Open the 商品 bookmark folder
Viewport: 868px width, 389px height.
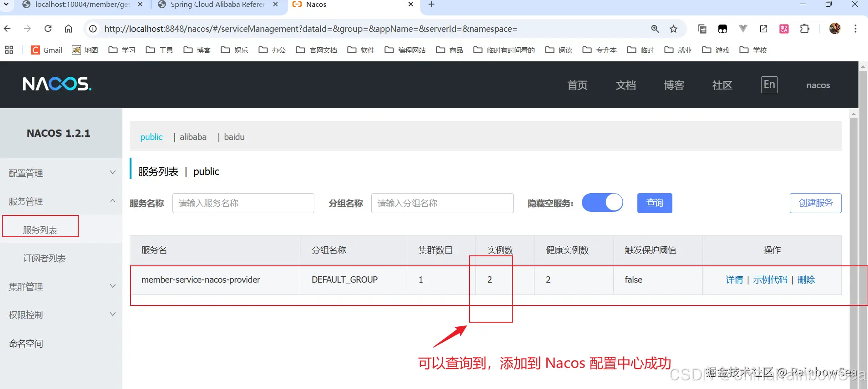[449, 50]
